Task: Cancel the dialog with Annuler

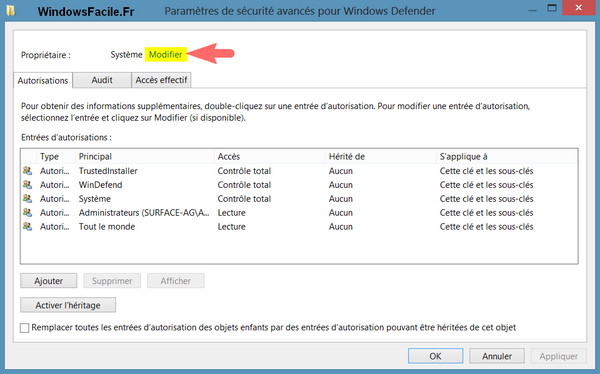Action: (497, 356)
